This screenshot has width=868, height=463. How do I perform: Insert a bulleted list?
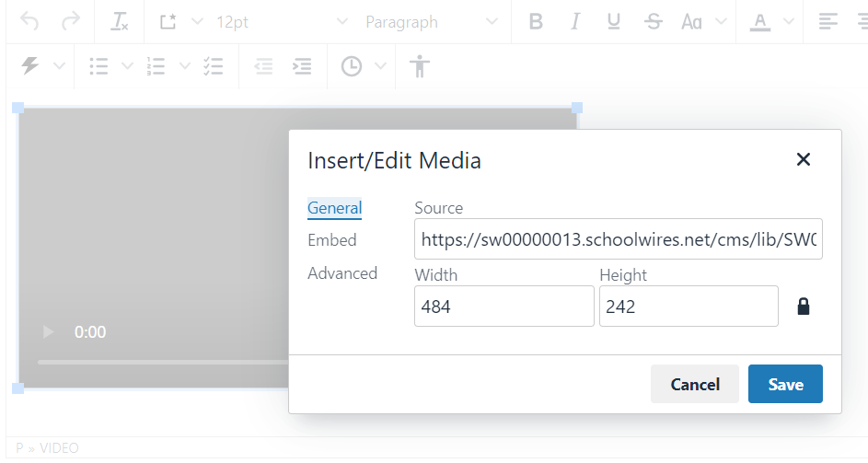(98, 66)
